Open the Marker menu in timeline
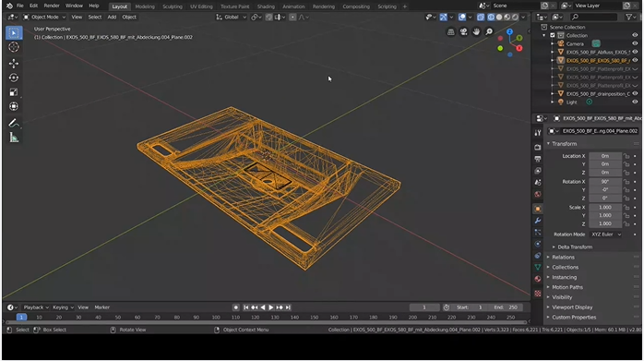 tap(101, 307)
